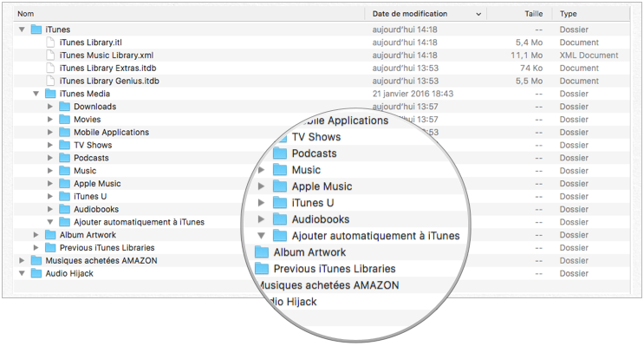Click the modification date of iTunes Library.itl

(x=405, y=42)
